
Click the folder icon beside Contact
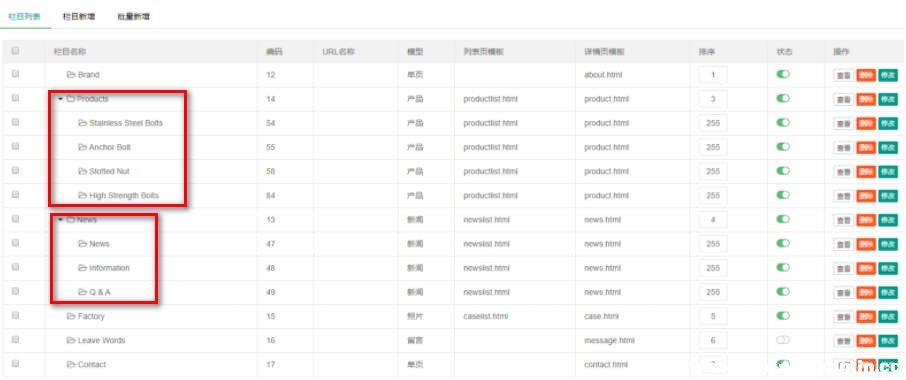point(71,364)
